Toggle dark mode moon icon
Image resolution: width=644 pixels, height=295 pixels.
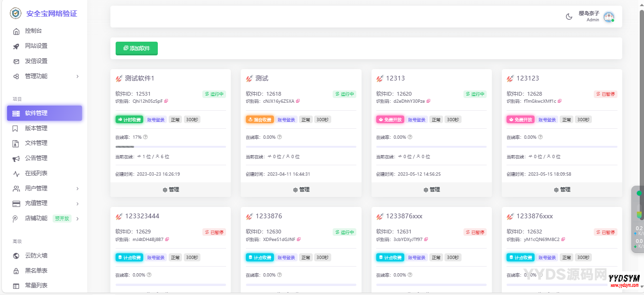click(569, 17)
